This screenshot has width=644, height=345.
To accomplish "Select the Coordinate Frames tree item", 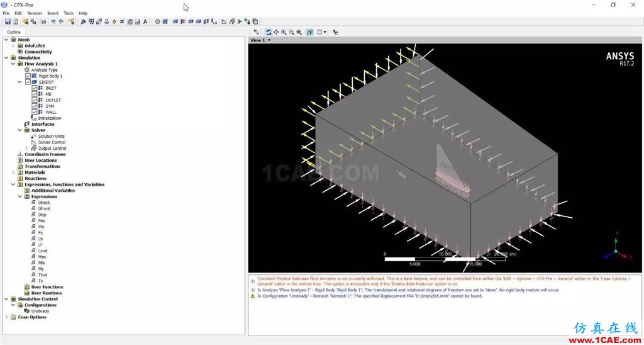I will pos(45,154).
